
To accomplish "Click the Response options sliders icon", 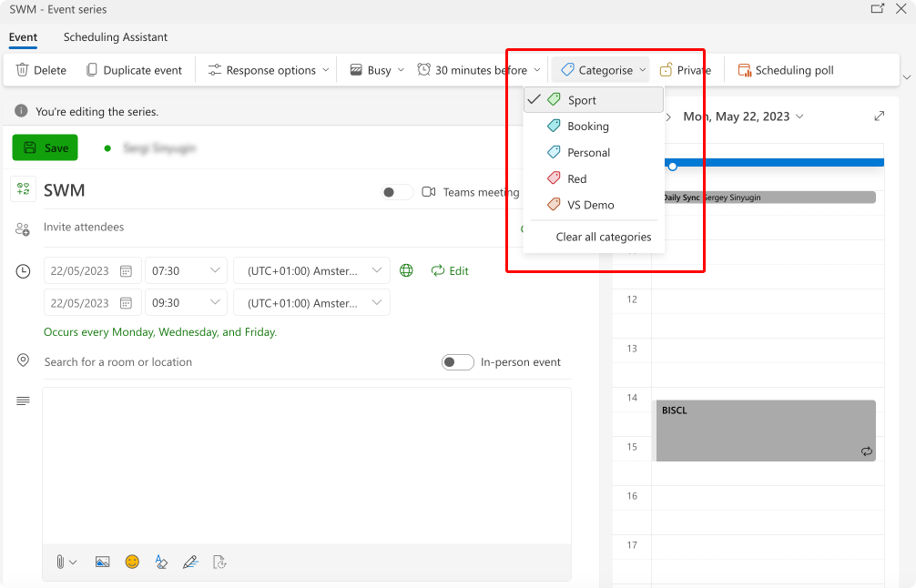I will coord(214,70).
